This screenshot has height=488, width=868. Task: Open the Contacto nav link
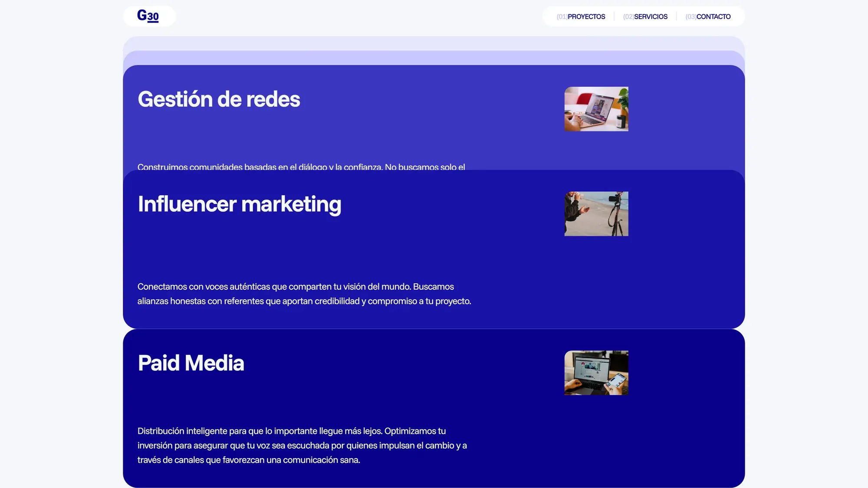(708, 16)
